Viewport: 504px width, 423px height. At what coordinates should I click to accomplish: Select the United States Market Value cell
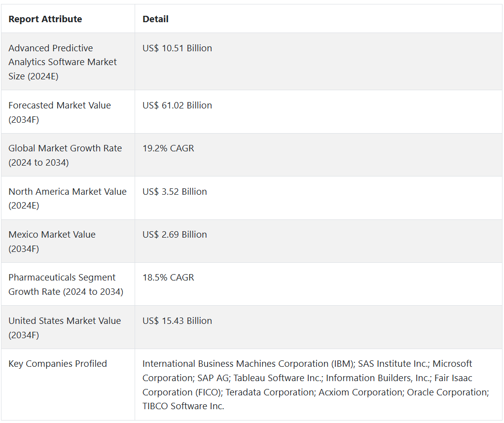click(x=65, y=327)
